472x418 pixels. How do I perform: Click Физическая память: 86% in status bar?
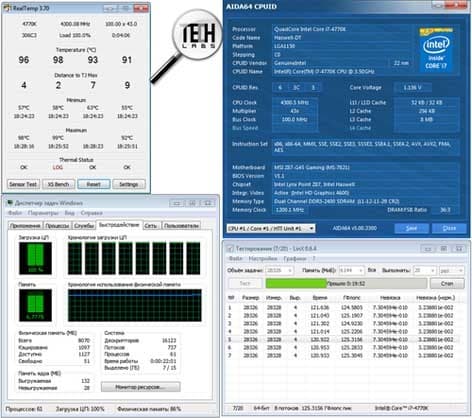pos(149,409)
